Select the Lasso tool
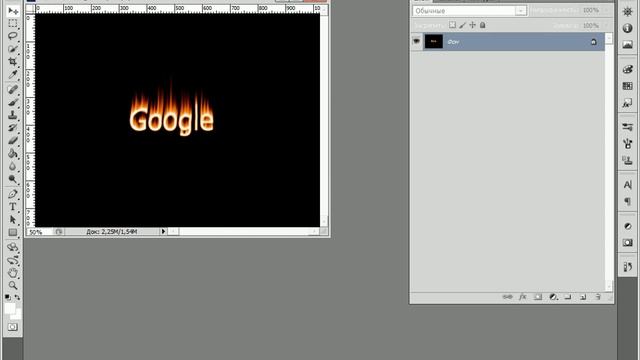 coord(13,36)
